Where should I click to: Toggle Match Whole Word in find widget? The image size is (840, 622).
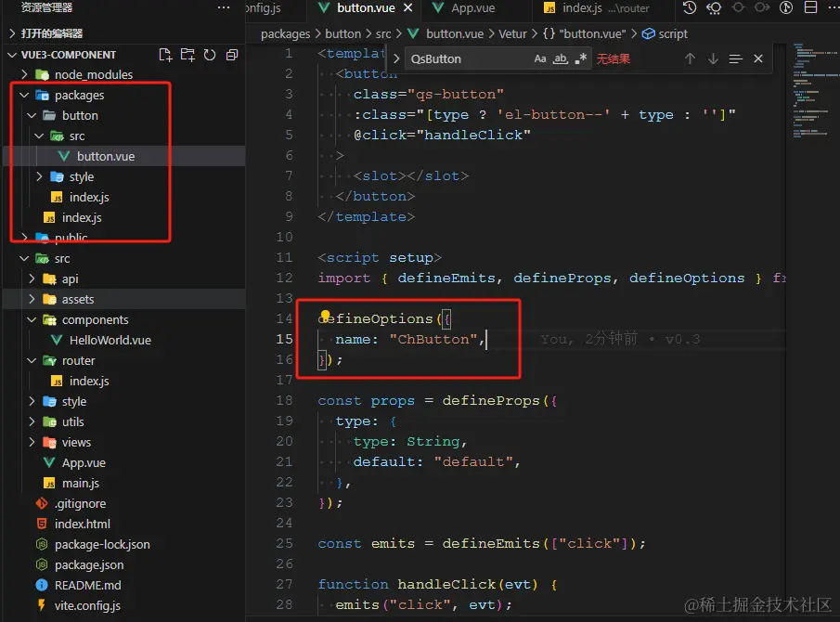[x=561, y=58]
